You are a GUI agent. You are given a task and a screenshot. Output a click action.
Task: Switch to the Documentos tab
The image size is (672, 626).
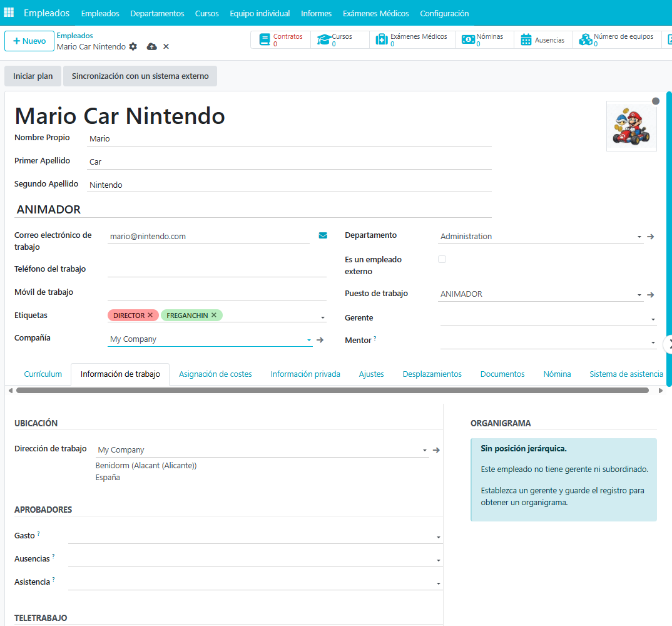pos(502,374)
